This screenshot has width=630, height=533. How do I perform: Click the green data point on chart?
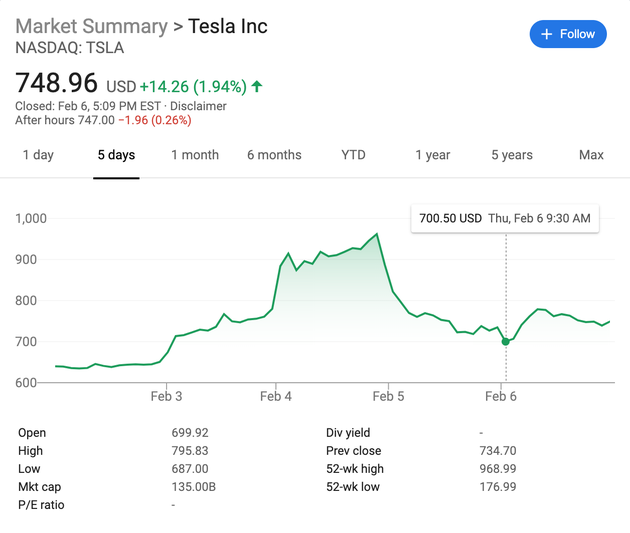pos(506,342)
